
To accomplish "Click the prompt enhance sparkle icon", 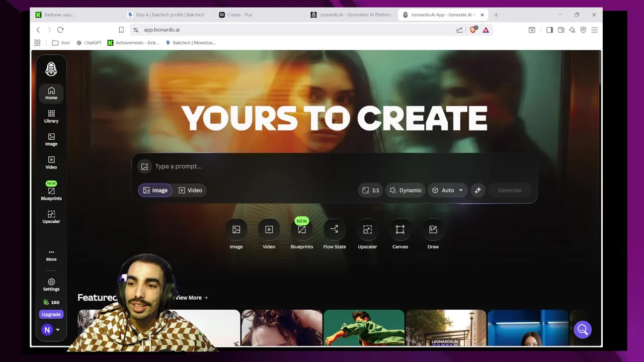I will pos(478,190).
